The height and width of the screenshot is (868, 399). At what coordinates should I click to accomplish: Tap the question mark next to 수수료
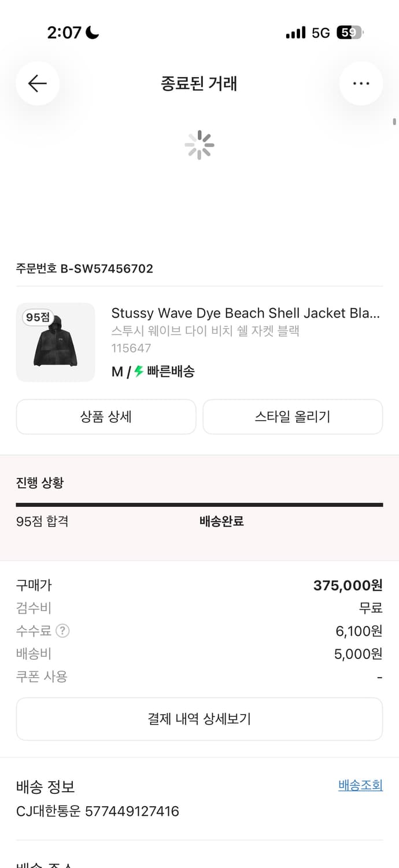[63, 631]
